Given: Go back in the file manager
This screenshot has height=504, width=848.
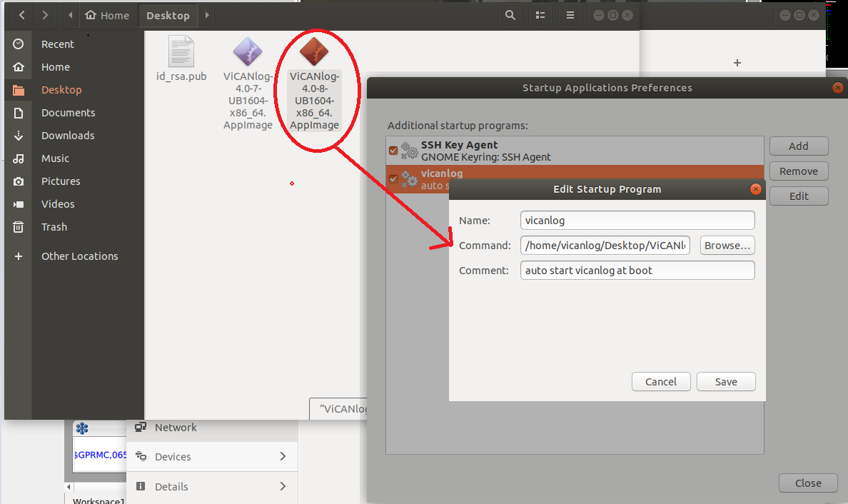Looking at the screenshot, I should pyautogui.click(x=21, y=15).
